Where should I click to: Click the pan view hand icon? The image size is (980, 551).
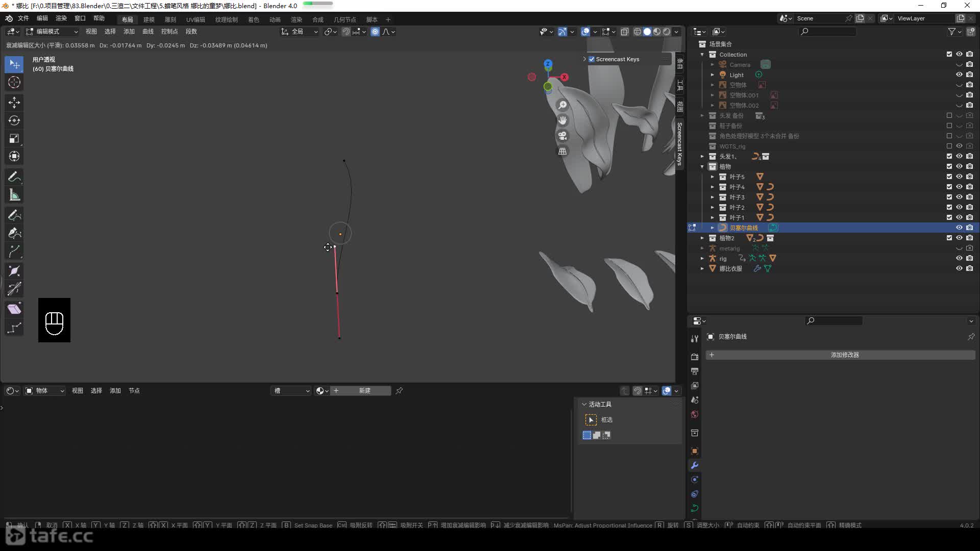tap(562, 120)
